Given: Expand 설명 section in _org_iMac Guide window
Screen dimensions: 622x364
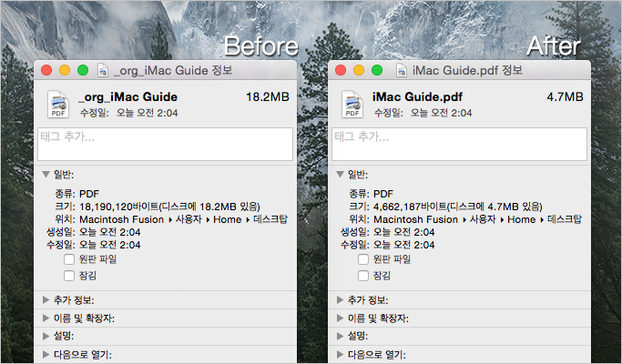Looking at the screenshot, I should click(x=46, y=336).
